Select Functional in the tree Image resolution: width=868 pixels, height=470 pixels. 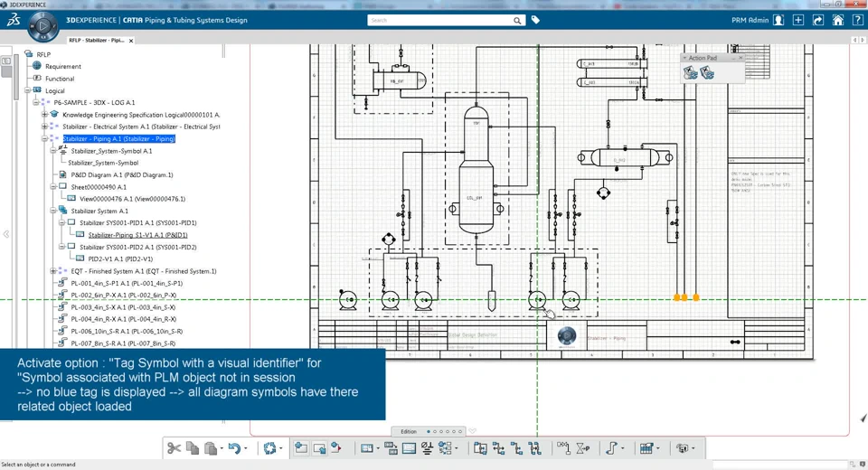tap(60, 79)
